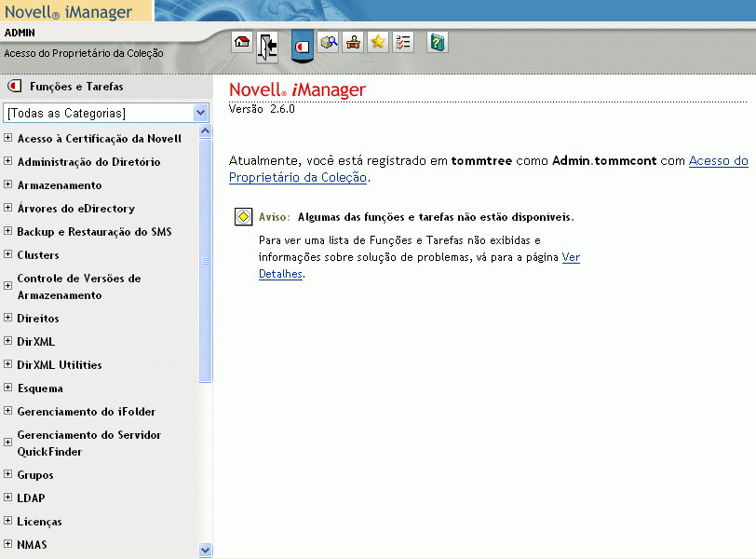Click the yellow Aviso warning icon
Viewport: 756px width, 559px height.
click(x=243, y=217)
